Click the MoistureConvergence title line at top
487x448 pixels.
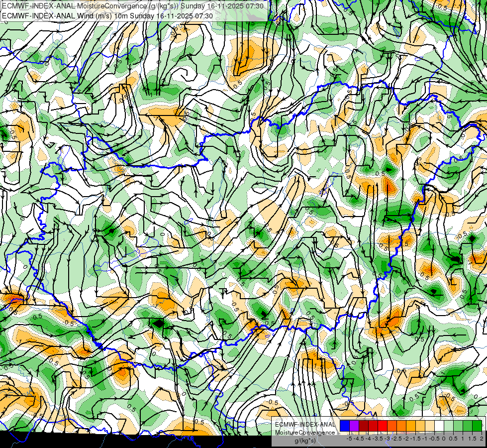133,6
